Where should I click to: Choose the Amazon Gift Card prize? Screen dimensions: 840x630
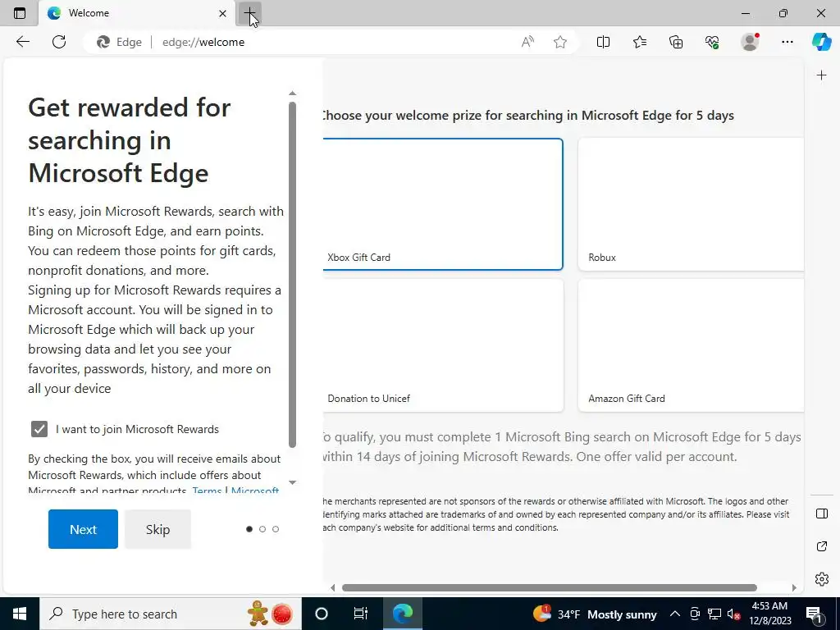click(x=691, y=345)
